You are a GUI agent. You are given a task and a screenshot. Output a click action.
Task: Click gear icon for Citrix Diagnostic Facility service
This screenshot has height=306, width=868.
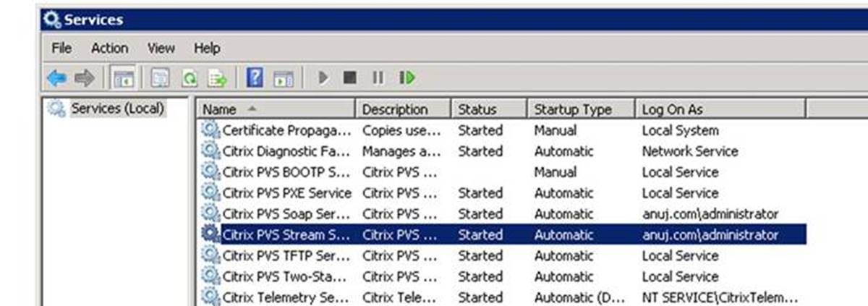click(210, 151)
